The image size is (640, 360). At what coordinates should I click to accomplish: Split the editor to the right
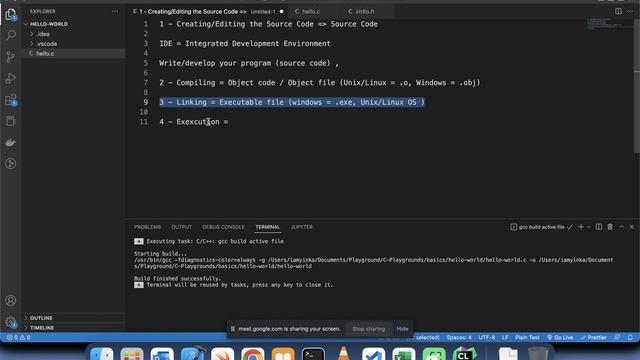click(618, 11)
